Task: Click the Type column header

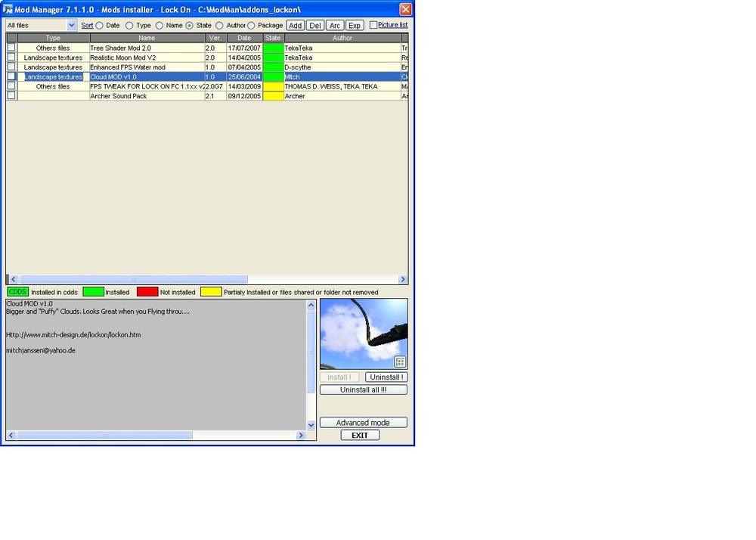Action: [x=53, y=38]
